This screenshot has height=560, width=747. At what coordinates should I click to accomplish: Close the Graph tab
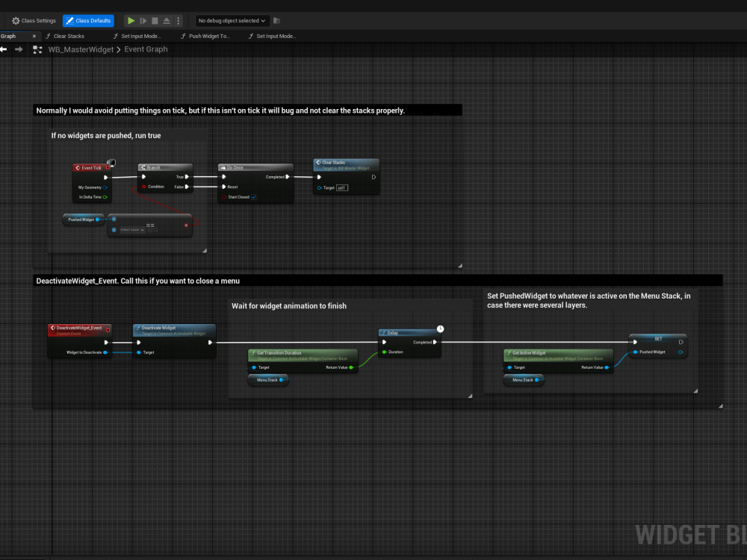[x=34, y=36]
